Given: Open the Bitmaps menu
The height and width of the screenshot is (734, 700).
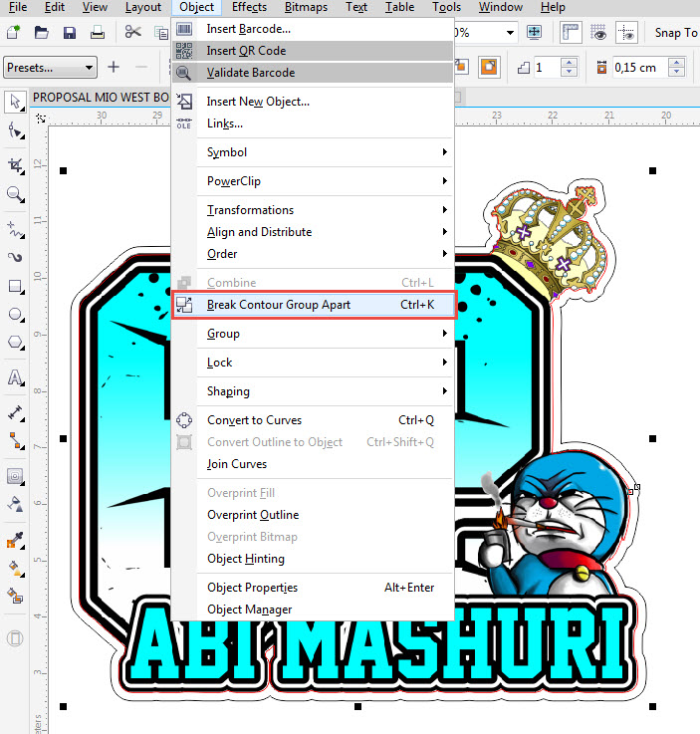Looking at the screenshot, I should [x=306, y=8].
